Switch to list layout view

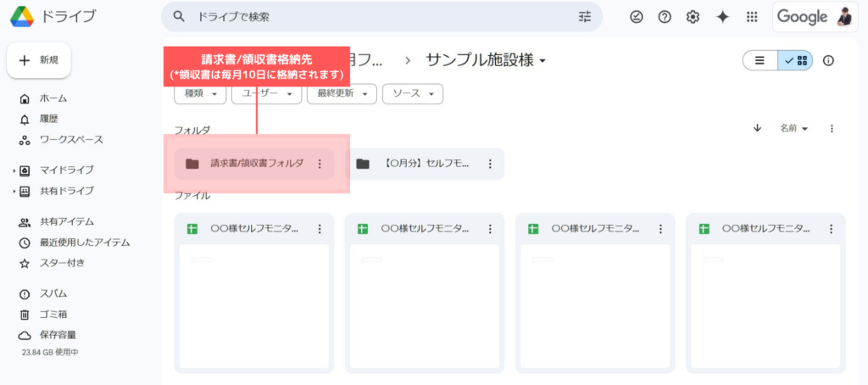pyautogui.click(x=760, y=60)
